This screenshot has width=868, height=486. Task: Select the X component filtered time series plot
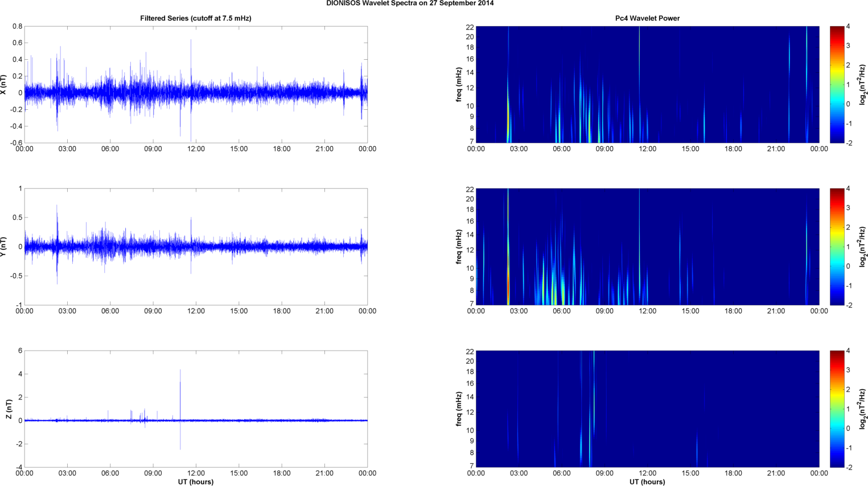pos(196,84)
